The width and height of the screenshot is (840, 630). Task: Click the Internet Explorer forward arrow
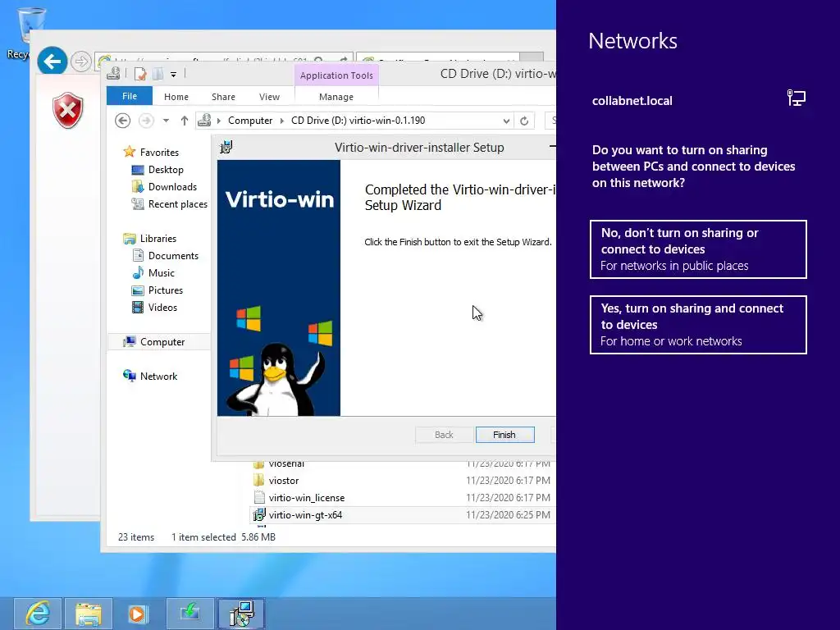[81, 62]
